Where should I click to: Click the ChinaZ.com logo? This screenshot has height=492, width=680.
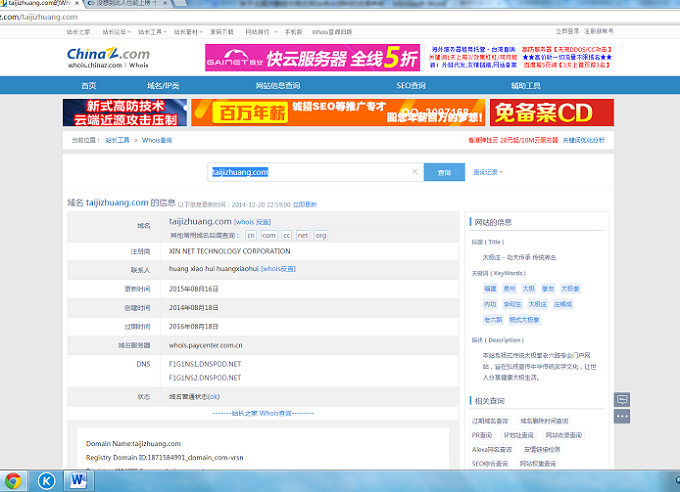tap(108, 57)
